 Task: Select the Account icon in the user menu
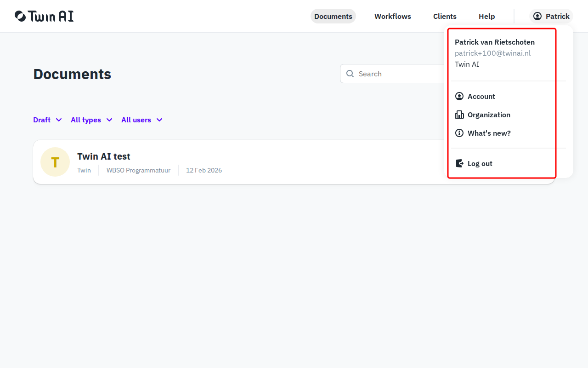click(459, 96)
